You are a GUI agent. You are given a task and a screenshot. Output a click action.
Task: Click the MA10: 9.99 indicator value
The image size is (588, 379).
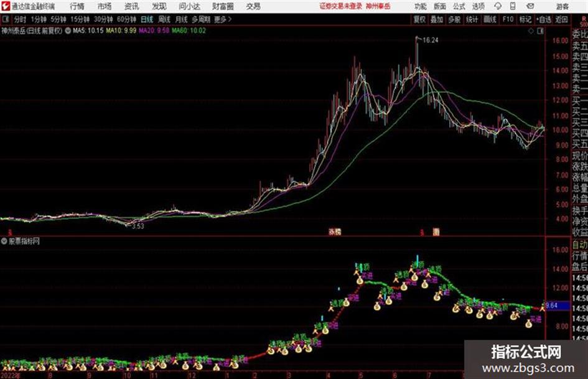121,30
